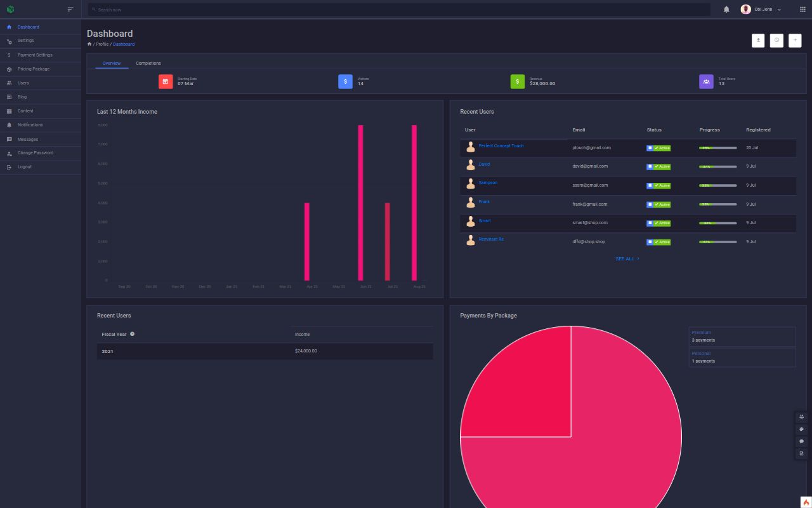Click the logo icon at the top left

click(10, 10)
